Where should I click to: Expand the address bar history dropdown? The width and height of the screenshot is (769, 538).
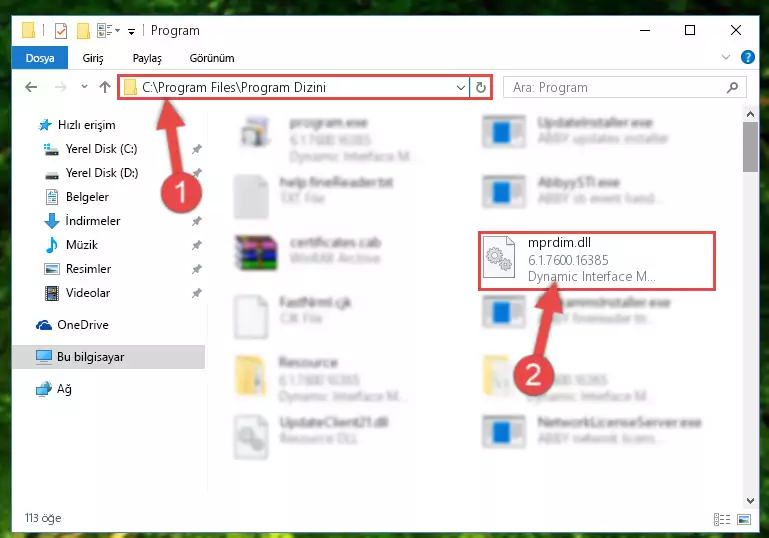tap(461, 87)
